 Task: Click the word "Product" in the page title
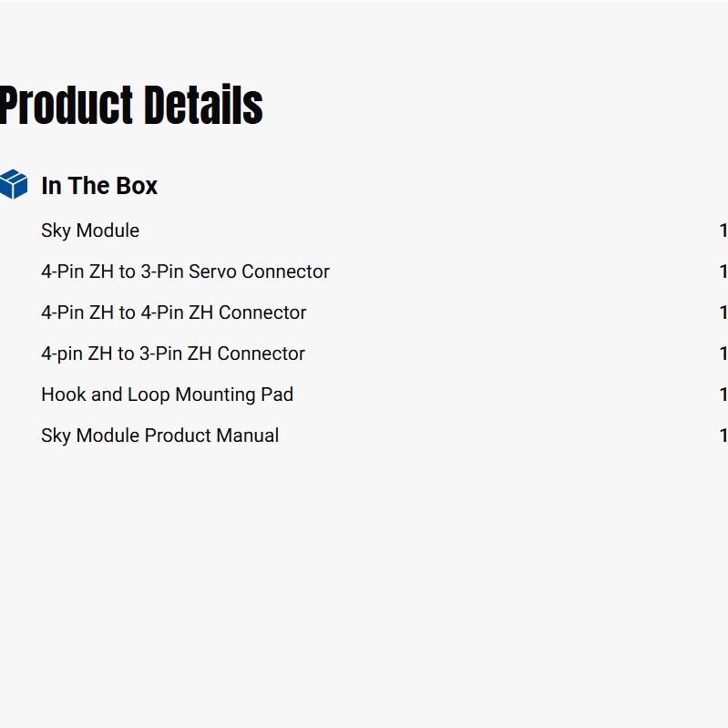pyautogui.click(x=67, y=106)
